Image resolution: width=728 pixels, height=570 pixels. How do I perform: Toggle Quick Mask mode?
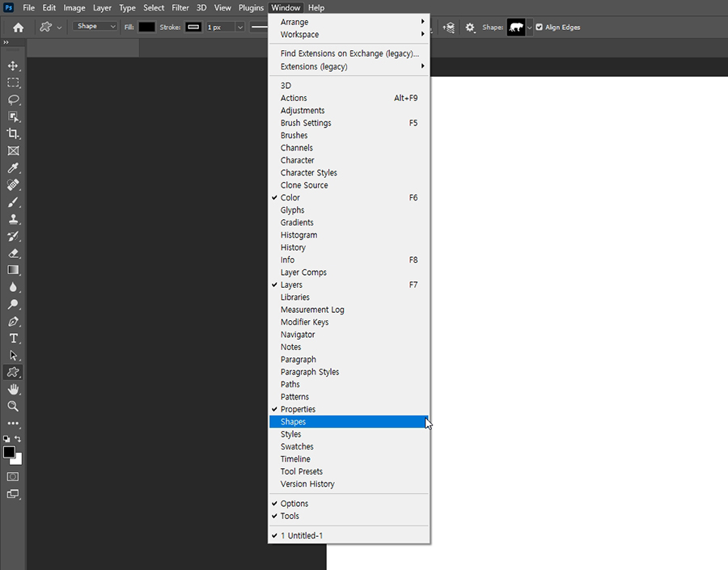(13, 477)
